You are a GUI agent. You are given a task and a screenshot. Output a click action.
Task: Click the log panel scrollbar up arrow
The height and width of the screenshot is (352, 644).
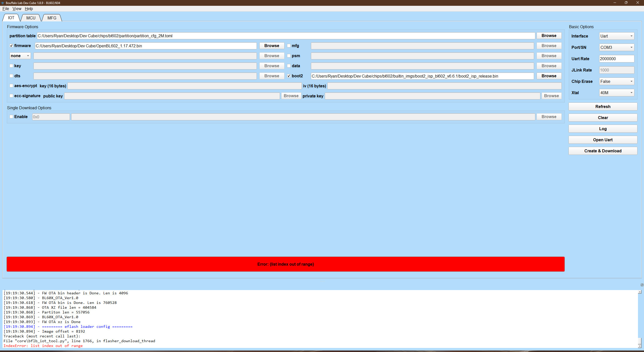pos(639,292)
